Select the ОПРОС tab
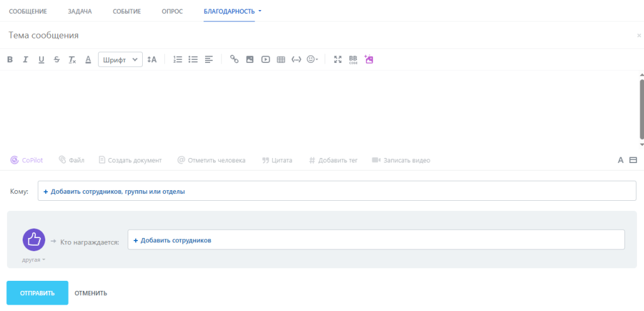Image resolution: width=644 pixels, height=311 pixels. pos(172,11)
